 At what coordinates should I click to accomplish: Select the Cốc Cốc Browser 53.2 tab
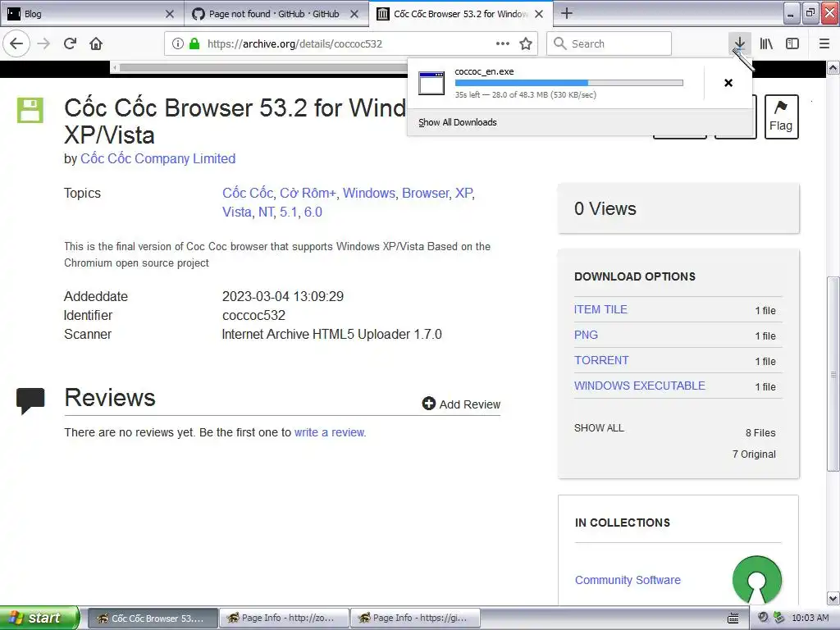pyautogui.click(x=461, y=14)
